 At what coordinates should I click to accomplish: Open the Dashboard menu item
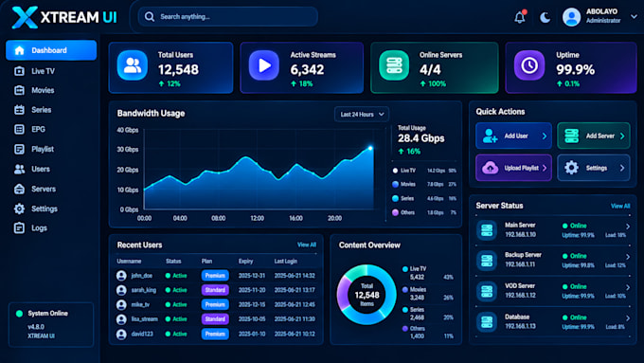(51, 50)
